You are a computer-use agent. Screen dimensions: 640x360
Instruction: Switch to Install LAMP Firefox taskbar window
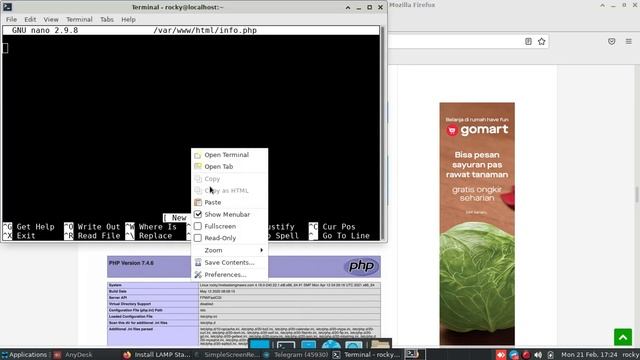[x=157, y=355]
